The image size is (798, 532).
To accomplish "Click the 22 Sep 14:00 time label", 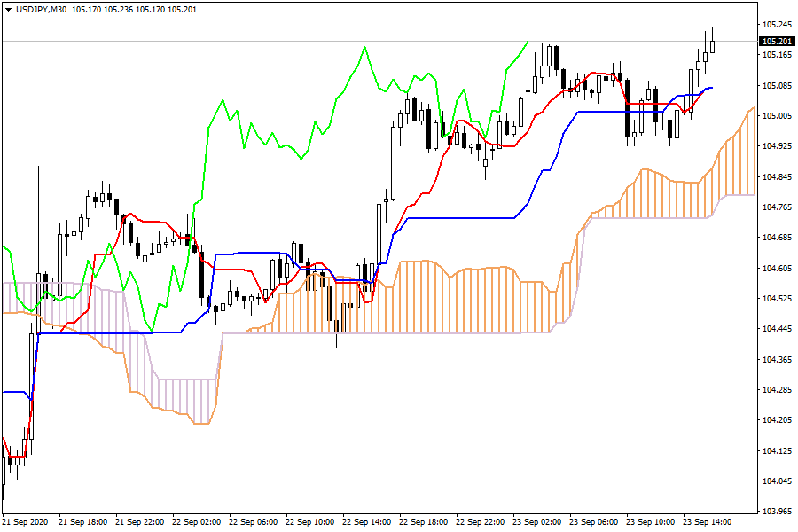I will pos(368,523).
